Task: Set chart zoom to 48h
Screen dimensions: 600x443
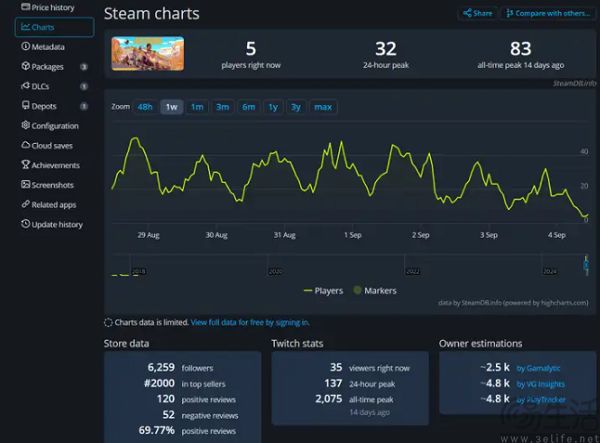Action: click(145, 107)
